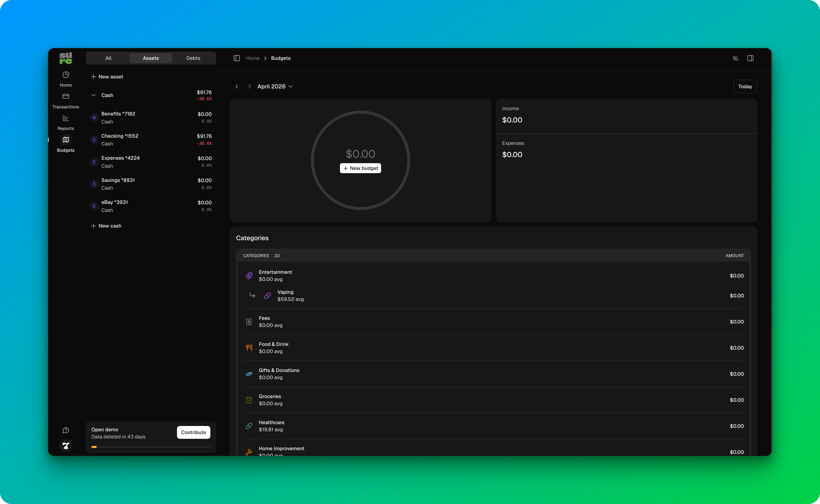Open the Checking *1552 account row

tap(151, 140)
